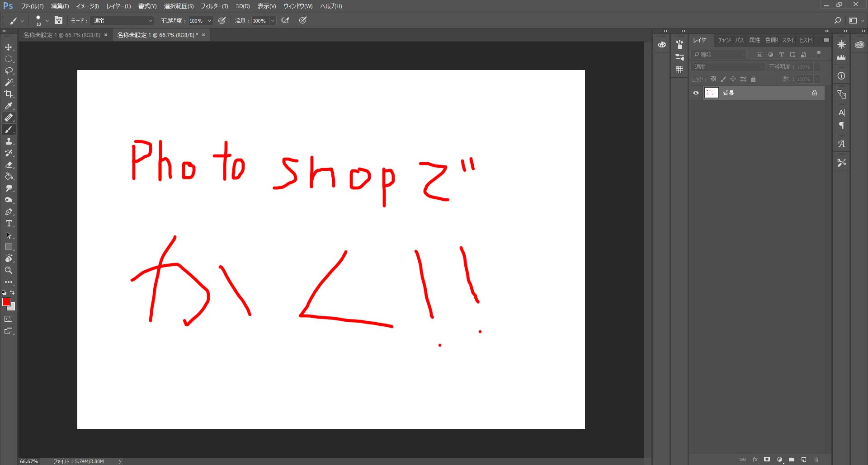Image resolution: width=868 pixels, height=465 pixels.
Task: Select the Rotate View hand tool
Action: [x=9, y=258]
